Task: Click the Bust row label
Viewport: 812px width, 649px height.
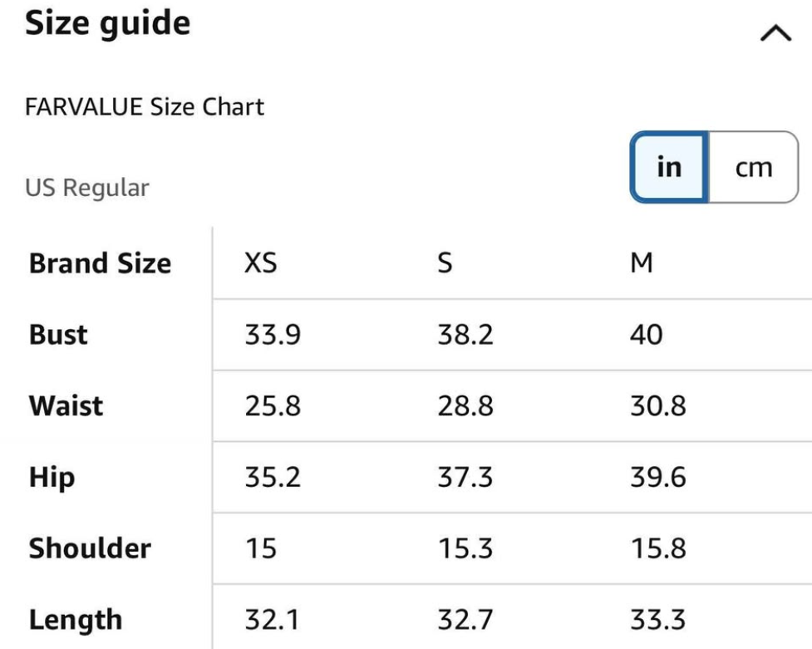Action: click(58, 334)
